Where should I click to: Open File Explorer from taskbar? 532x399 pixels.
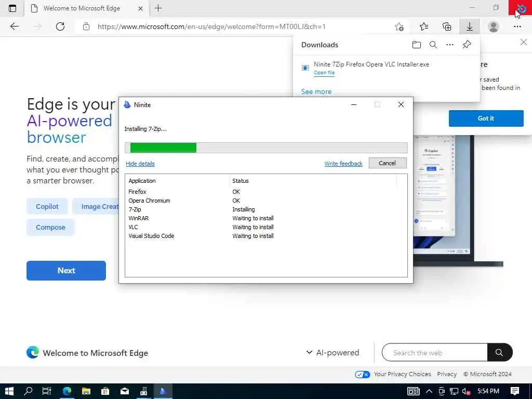86,391
